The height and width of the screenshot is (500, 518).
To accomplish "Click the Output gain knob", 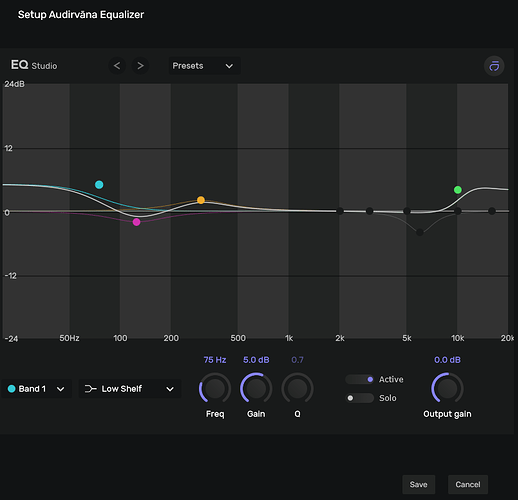I will (x=447, y=389).
